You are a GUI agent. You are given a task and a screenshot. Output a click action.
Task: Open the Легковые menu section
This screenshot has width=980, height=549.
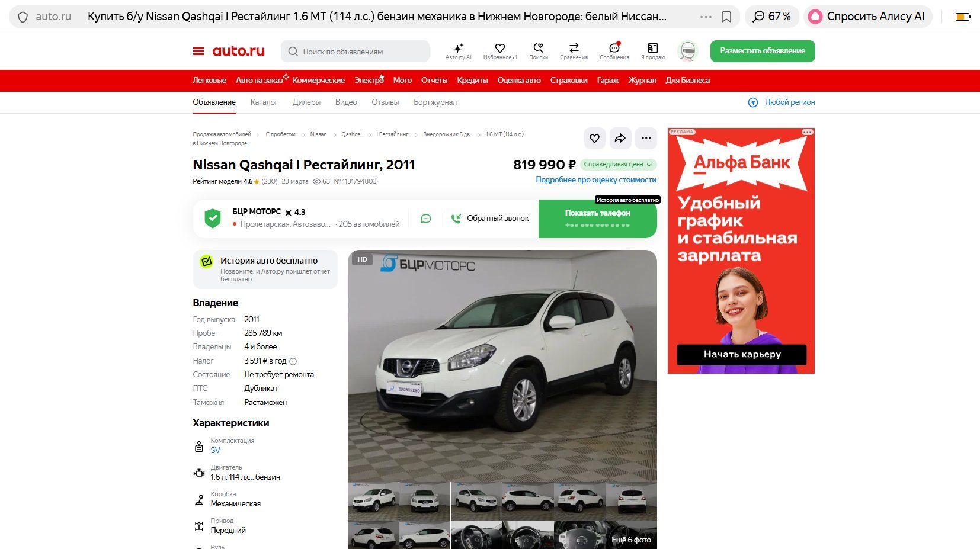tap(209, 81)
